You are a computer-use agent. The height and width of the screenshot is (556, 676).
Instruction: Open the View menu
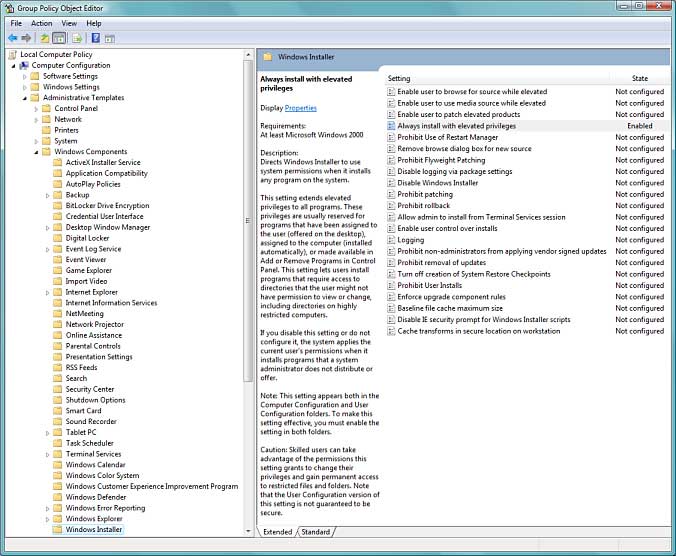pos(69,23)
